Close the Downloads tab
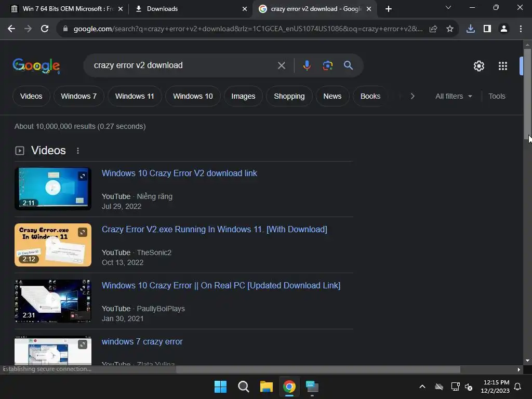 [245, 9]
